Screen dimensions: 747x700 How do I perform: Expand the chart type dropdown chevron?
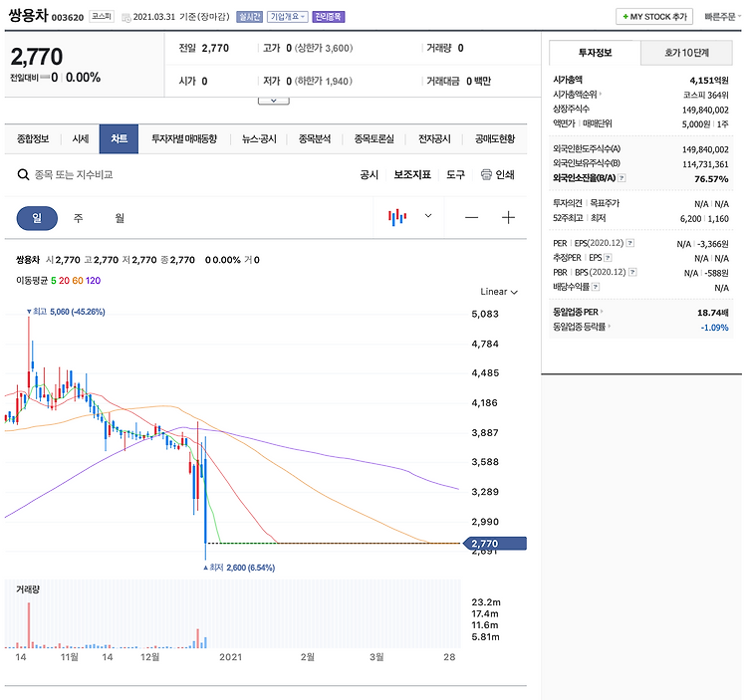[x=428, y=216]
